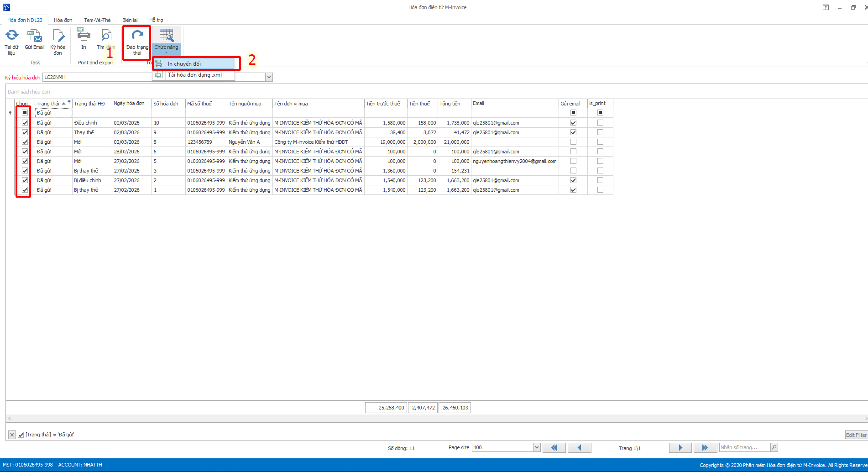
Task: Open the Page size dropdown
Action: point(537,448)
